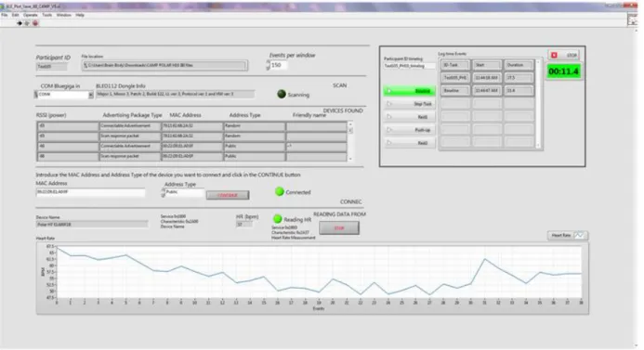Screen dimensions: 644x350
Task: Click the Participant ID timelog field
Action: (410, 66)
